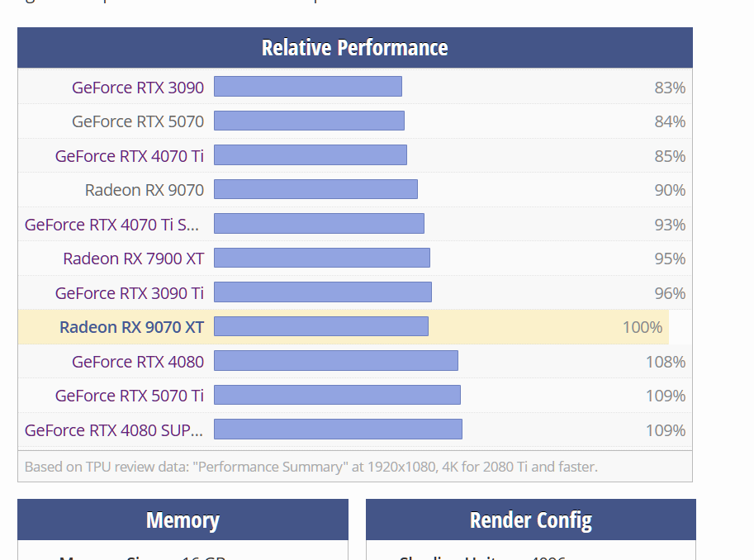
Task: Click the 93% value text
Action: [x=670, y=225]
